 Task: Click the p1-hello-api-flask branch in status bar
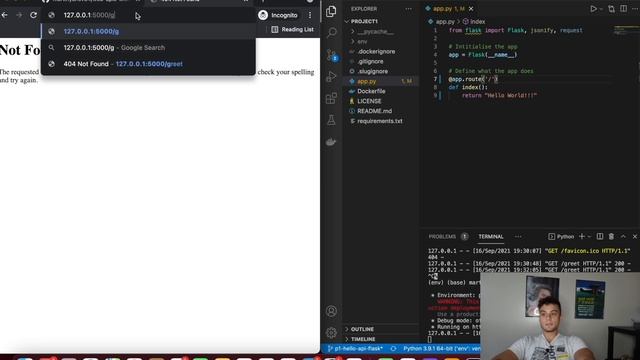(x=355, y=349)
